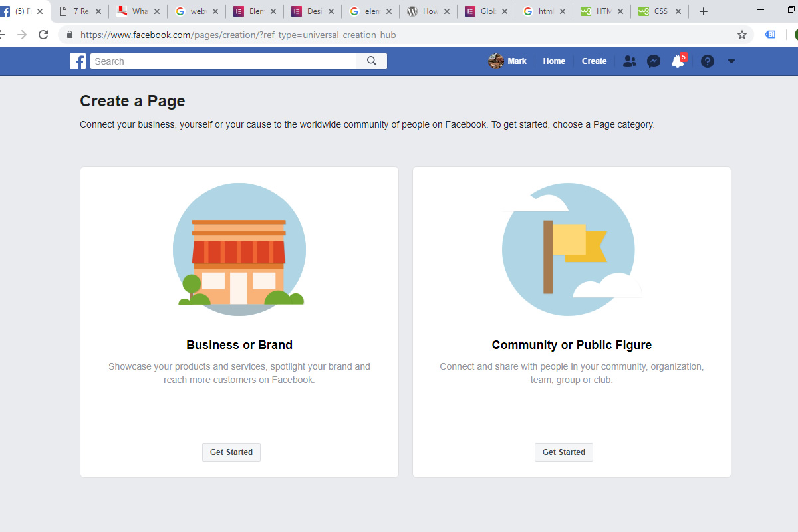
Task: Click the browser address bar URL
Action: pos(238,35)
